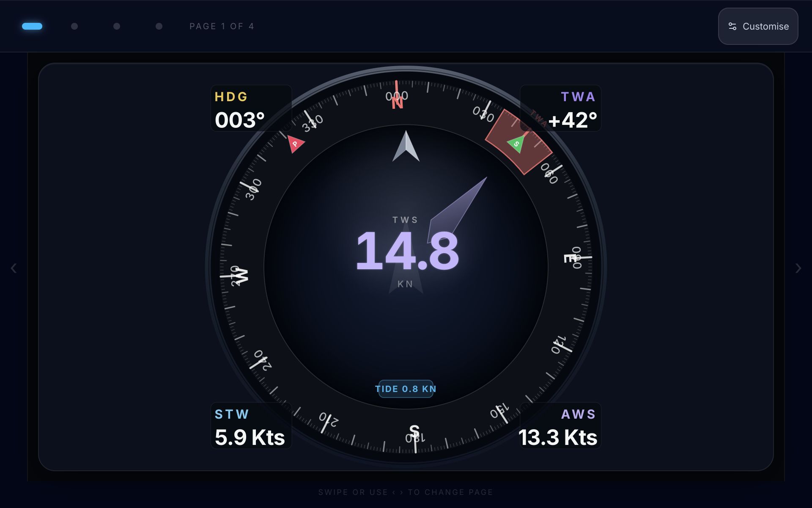Click the green starboard S marker
Viewport: 812px width, 508px height.
tap(517, 144)
